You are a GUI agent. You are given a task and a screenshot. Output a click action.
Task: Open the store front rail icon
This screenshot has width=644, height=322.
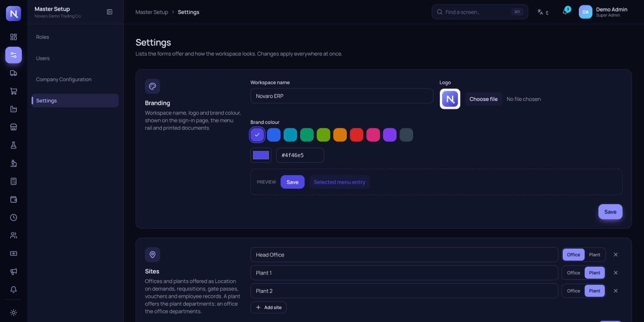pos(14,127)
